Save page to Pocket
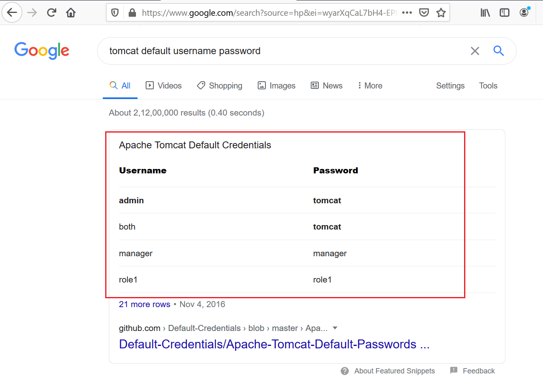 pos(424,13)
